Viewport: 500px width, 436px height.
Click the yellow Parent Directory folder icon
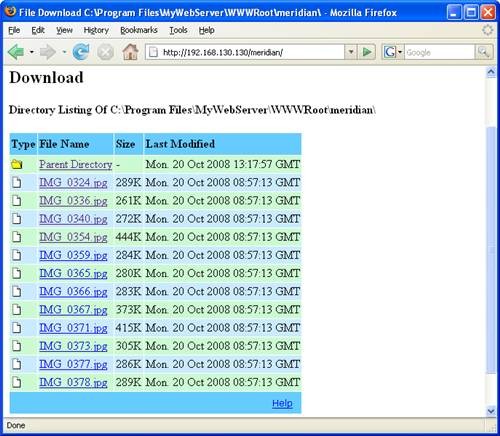[x=17, y=164]
